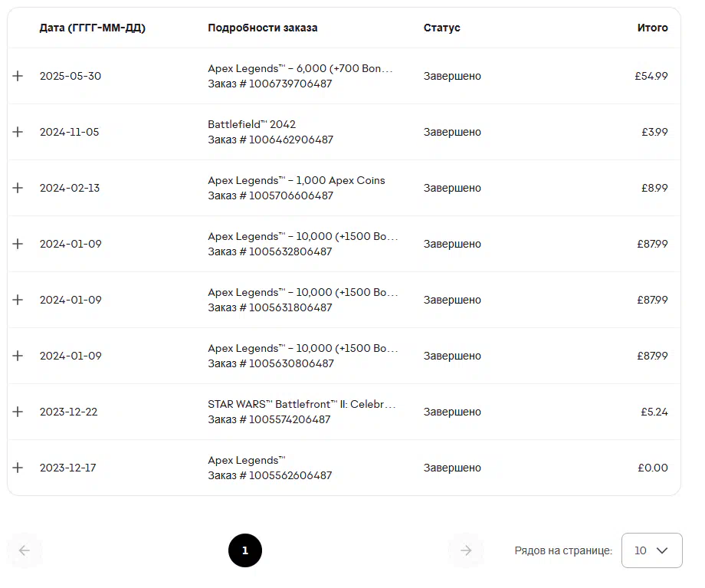Click the Подробности заказа column header
This screenshot has height=588, width=705.
click(x=263, y=28)
